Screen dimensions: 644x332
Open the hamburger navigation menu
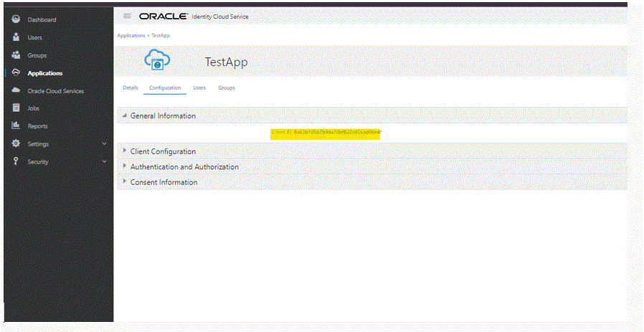tap(127, 16)
